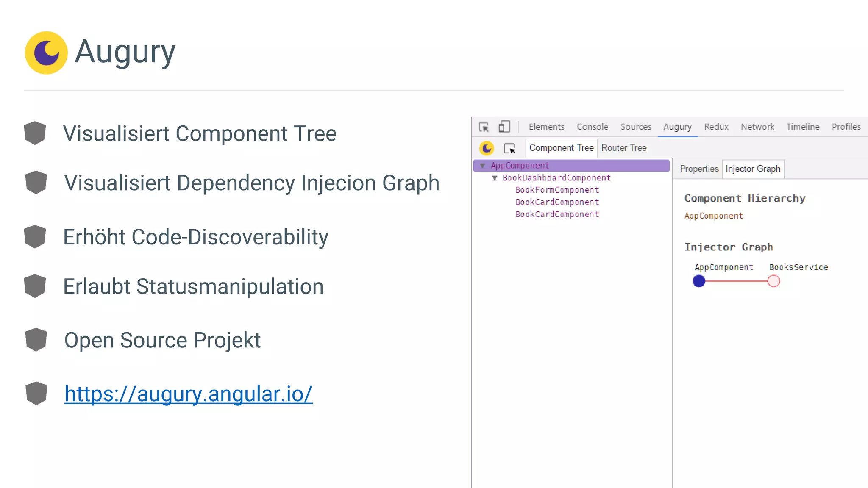Select BookFormComponent in the component tree
The width and height of the screenshot is (868, 488).
pos(557,190)
